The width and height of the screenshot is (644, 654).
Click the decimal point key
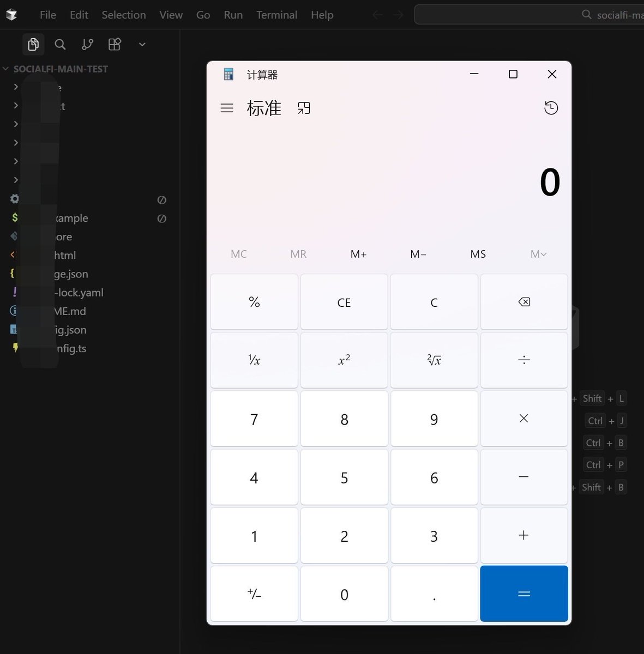[434, 594]
